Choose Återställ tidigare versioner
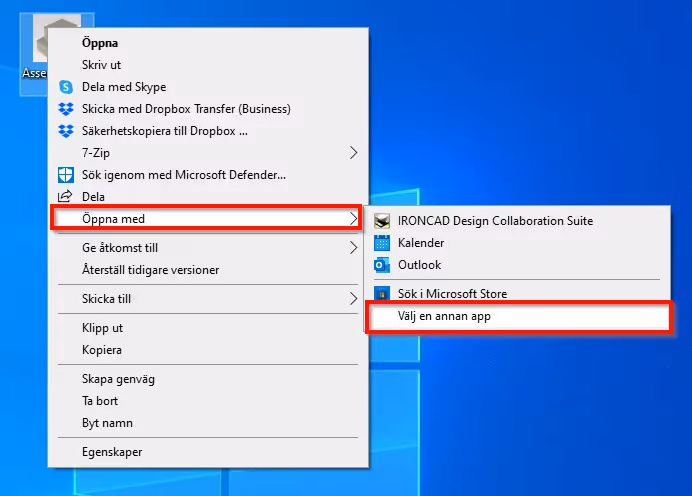Screen dimensions: 692x496 tap(208, 270)
